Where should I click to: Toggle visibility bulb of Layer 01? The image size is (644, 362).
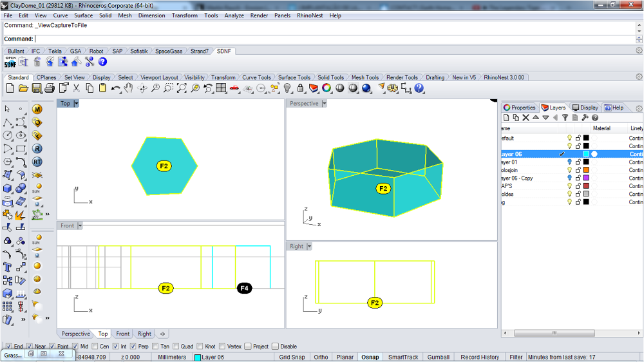coord(569,162)
